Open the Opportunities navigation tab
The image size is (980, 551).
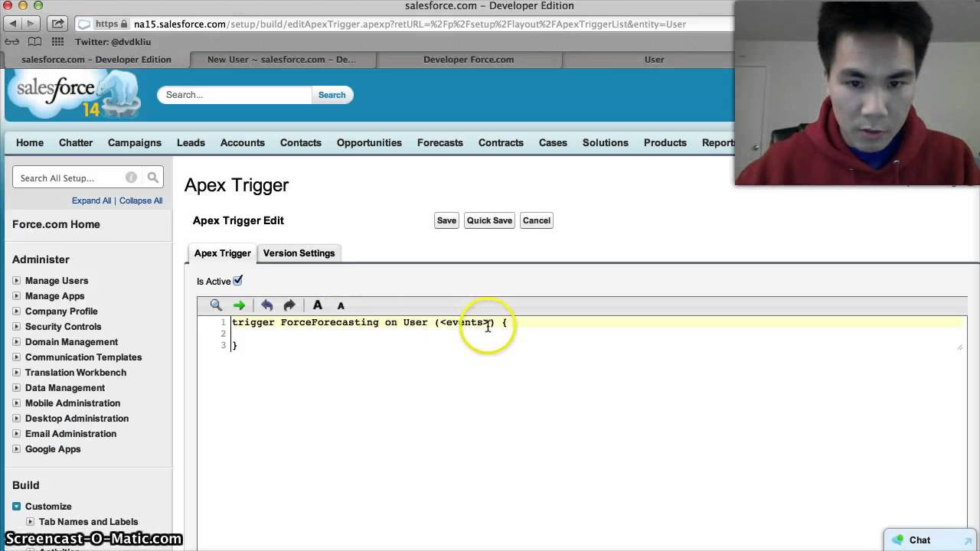369,143
